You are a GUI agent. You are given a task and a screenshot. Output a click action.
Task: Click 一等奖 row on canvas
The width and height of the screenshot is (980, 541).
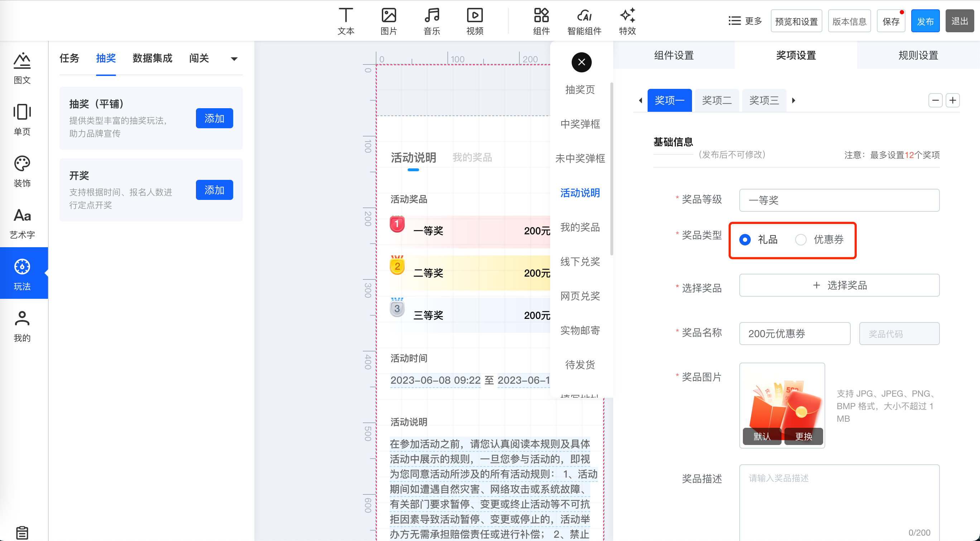(x=470, y=231)
